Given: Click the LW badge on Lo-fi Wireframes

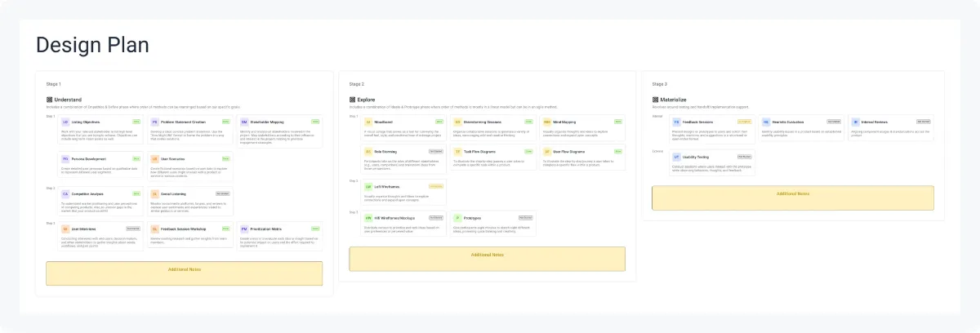Looking at the screenshot, I should (x=368, y=187).
